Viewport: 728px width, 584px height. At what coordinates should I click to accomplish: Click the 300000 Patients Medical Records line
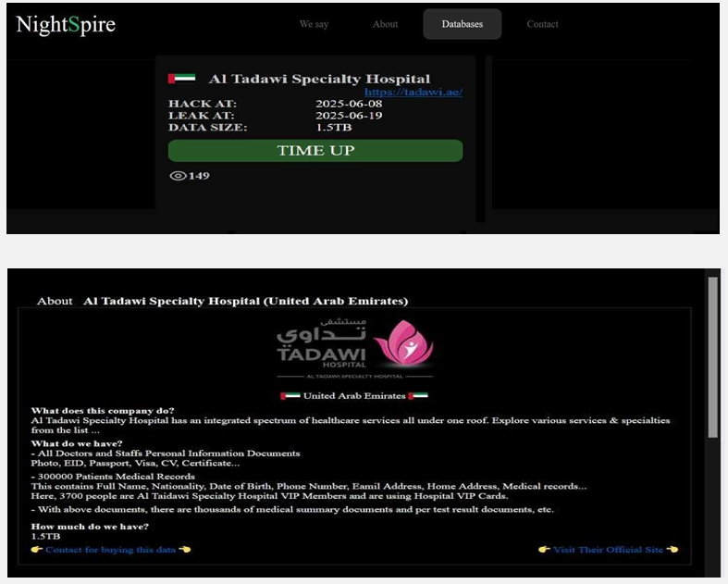[x=113, y=477]
